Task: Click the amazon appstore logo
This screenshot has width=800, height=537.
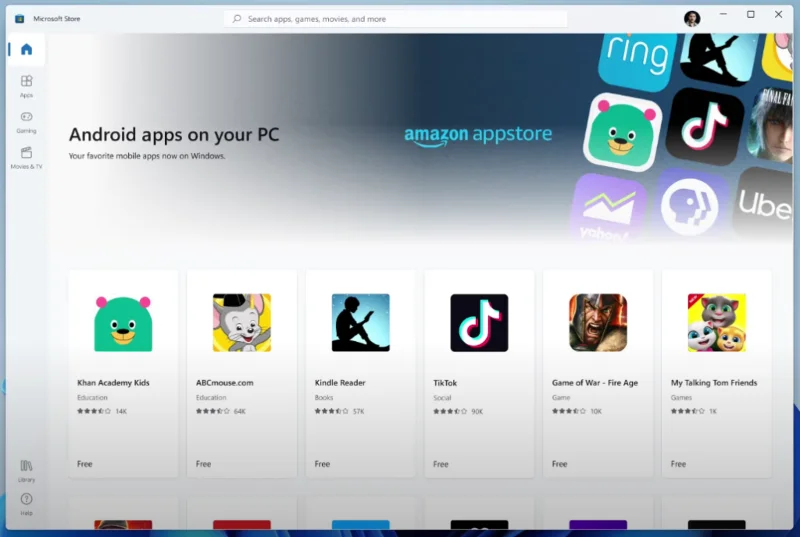Action: pos(478,136)
